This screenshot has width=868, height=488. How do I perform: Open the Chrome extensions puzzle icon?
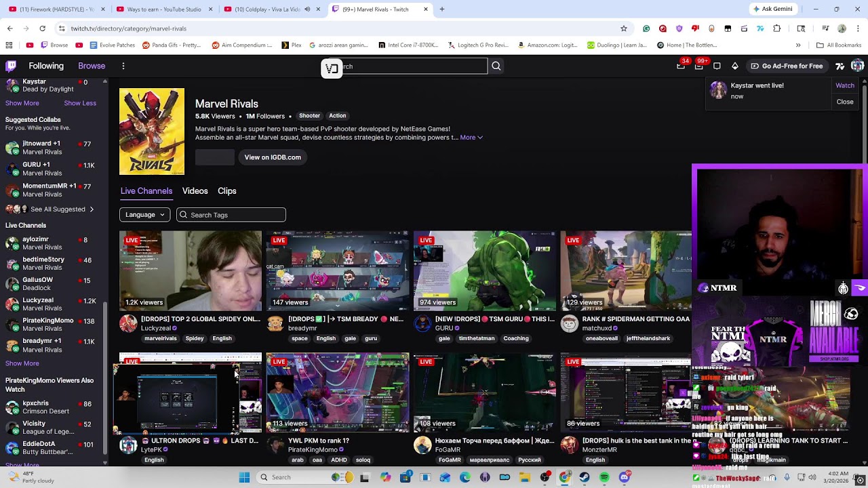coord(777,28)
